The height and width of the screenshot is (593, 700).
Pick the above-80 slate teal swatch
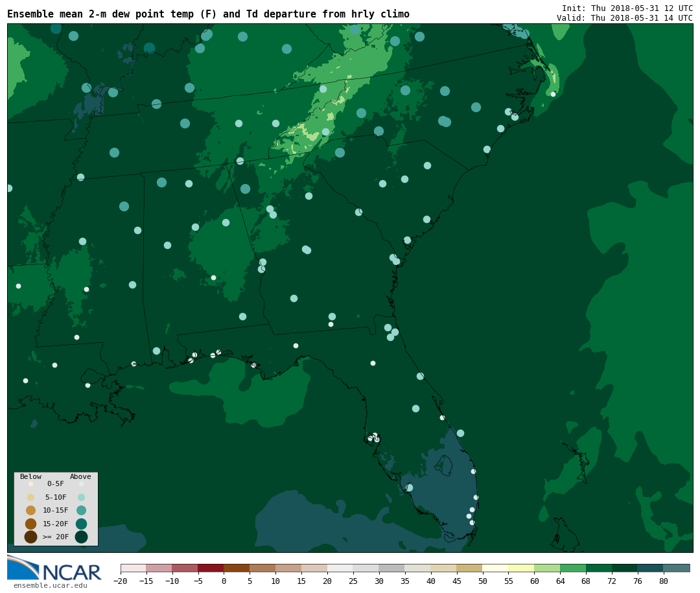(677, 568)
